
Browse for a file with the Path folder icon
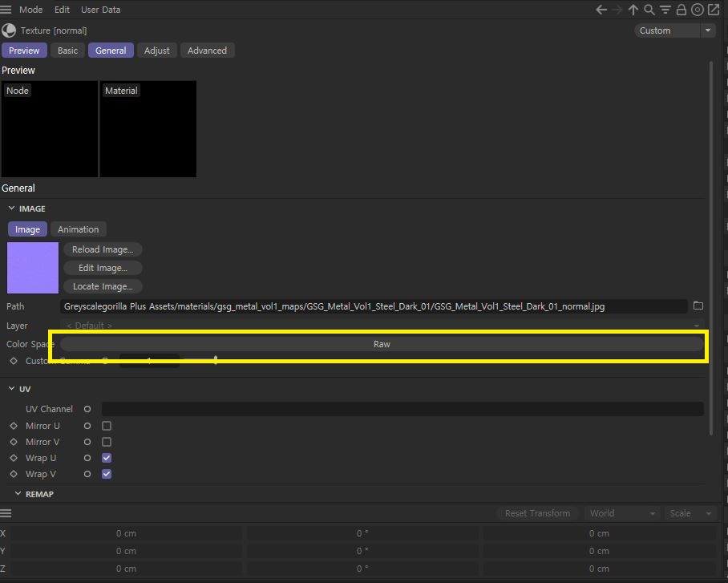[698, 306]
